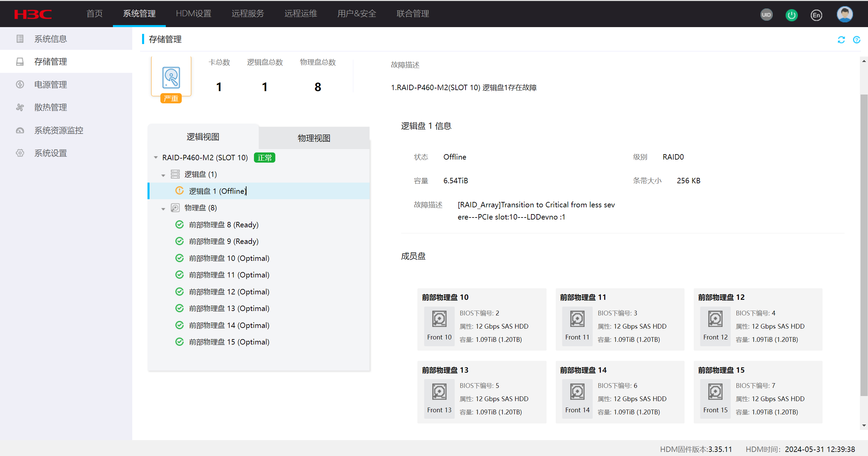The image size is (868, 456).
Task: Switch language with the En icon
Action: 816,15
